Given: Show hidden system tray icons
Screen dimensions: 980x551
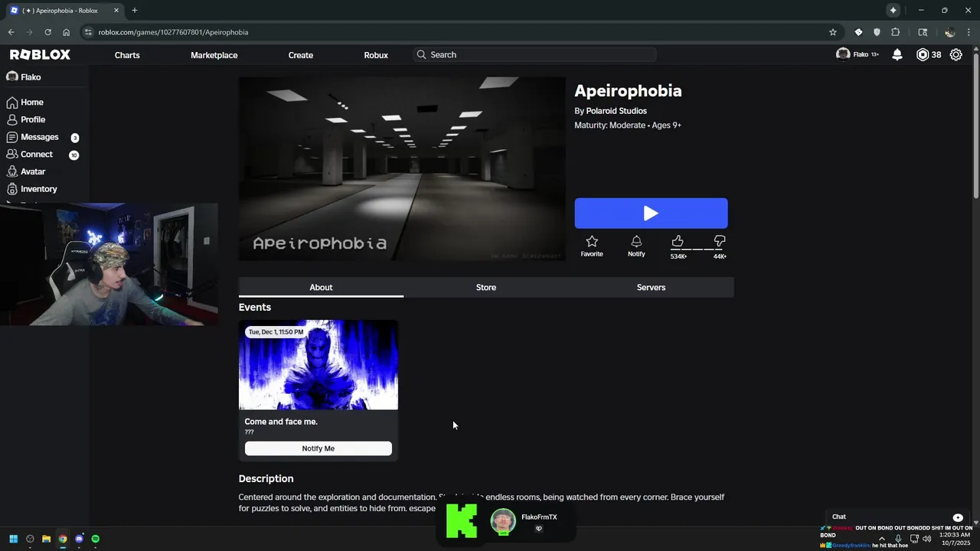Looking at the screenshot, I should 882,539.
